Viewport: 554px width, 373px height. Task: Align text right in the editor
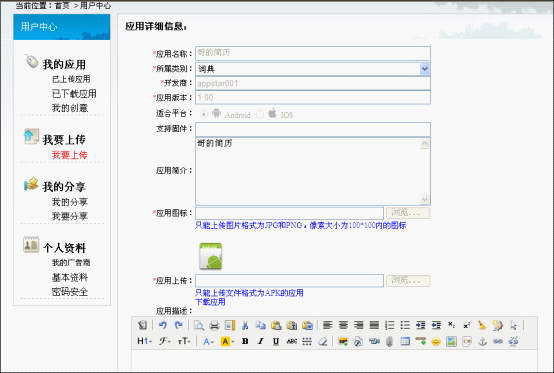click(359, 325)
